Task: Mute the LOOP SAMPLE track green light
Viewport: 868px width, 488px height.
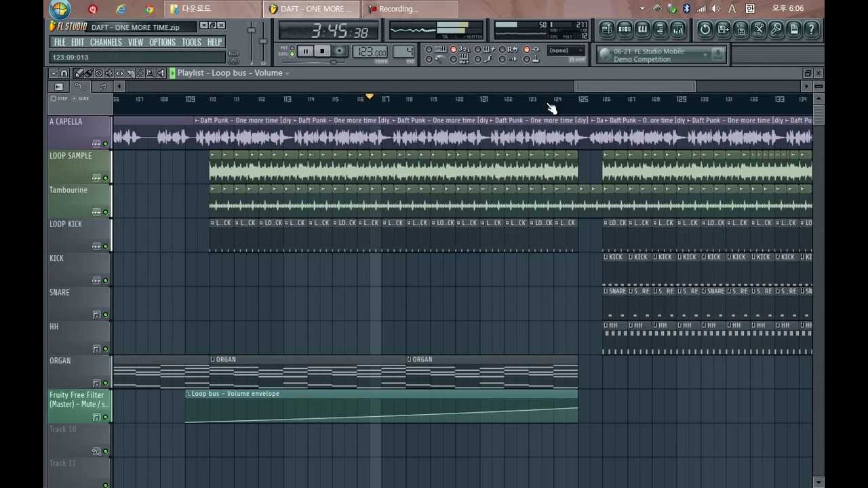Action: tap(106, 178)
